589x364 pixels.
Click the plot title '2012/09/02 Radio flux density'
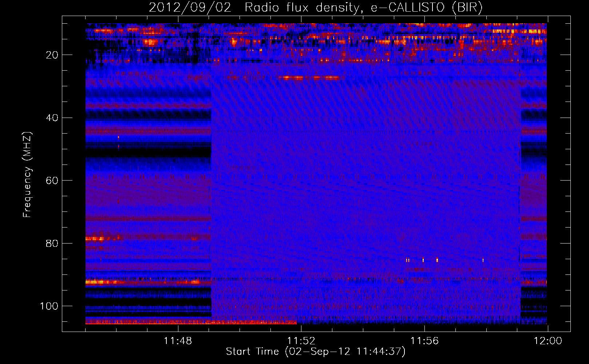pos(316,7)
